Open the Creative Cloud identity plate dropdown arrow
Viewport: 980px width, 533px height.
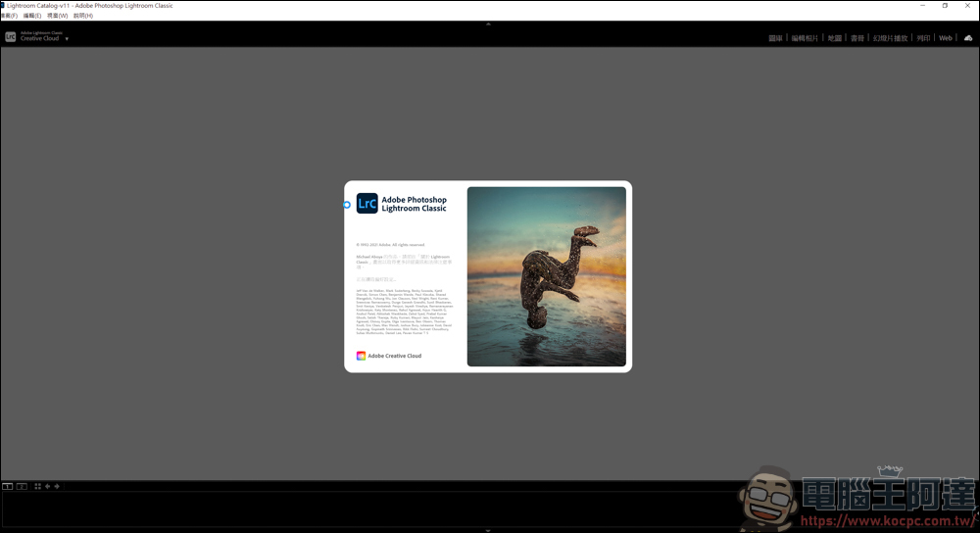pyautogui.click(x=67, y=39)
